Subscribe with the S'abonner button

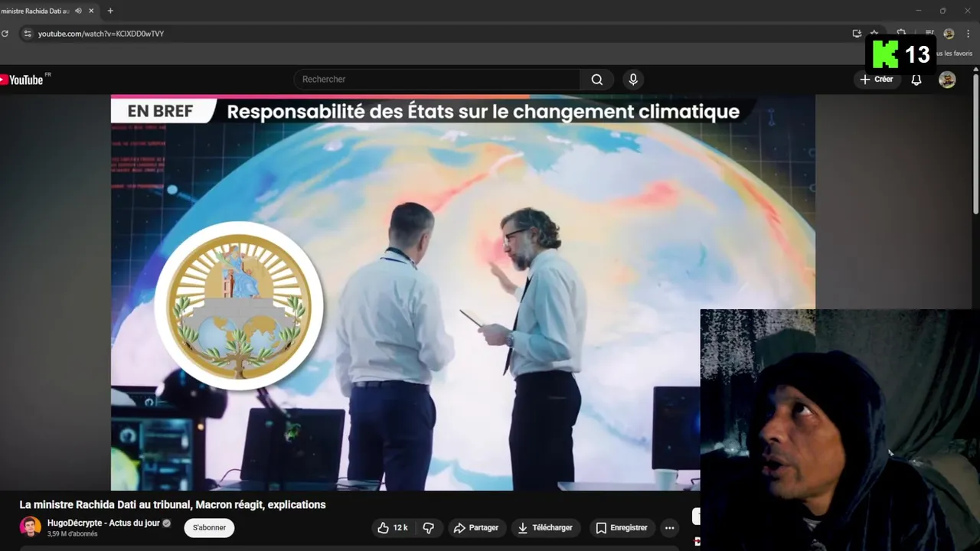209,528
